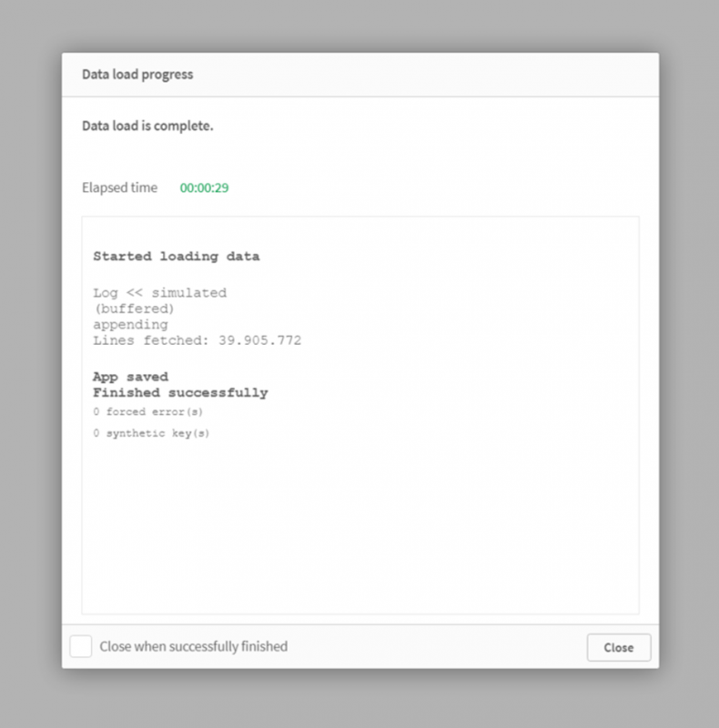The width and height of the screenshot is (719, 728).
Task: Click the '0 forced error(s)' entry
Action: pos(148,411)
